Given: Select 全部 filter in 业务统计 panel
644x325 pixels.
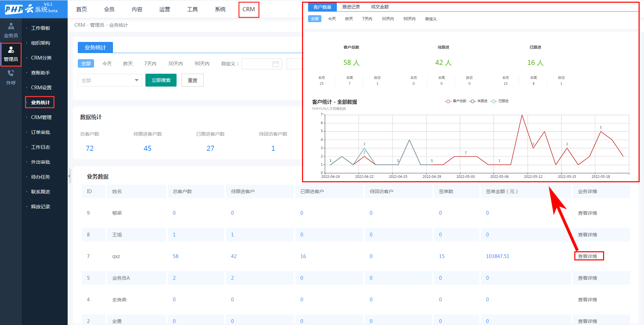Looking at the screenshot, I should tap(86, 64).
